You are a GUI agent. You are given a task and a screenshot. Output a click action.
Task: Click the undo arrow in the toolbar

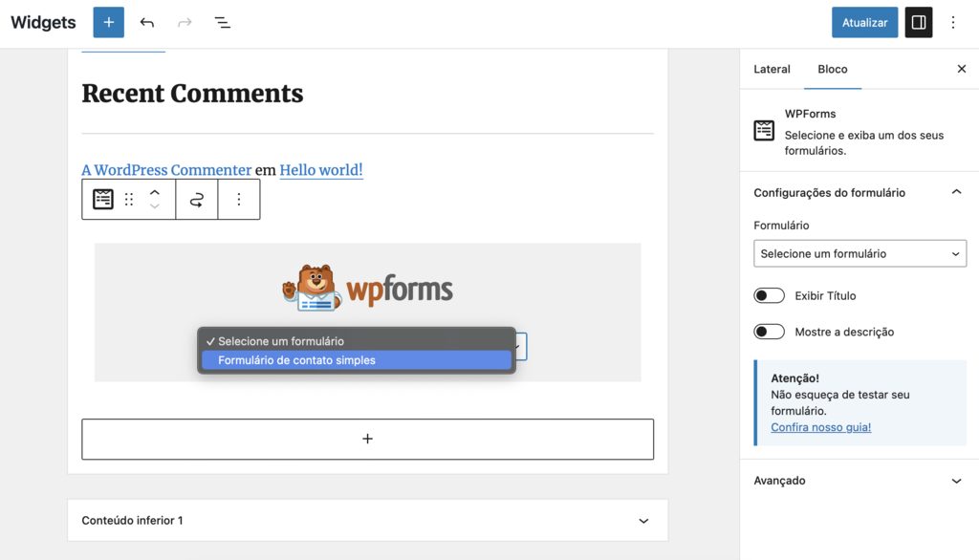pyautogui.click(x=146, y=21)
